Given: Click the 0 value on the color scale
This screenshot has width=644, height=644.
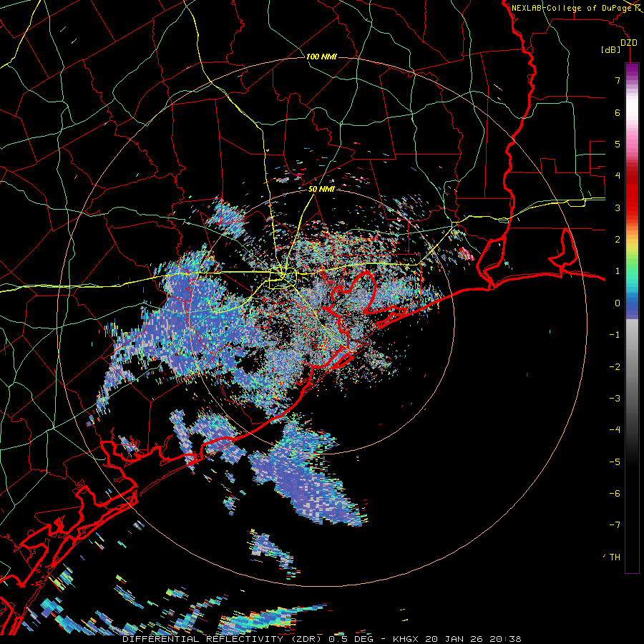Looking at the screenshot, I should (618, 303).
